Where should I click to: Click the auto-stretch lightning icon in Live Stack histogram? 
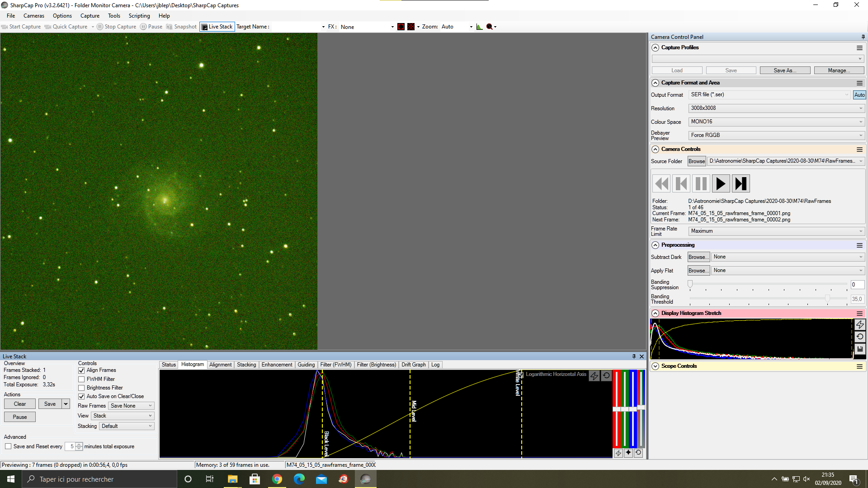click(x=594, y=375)
